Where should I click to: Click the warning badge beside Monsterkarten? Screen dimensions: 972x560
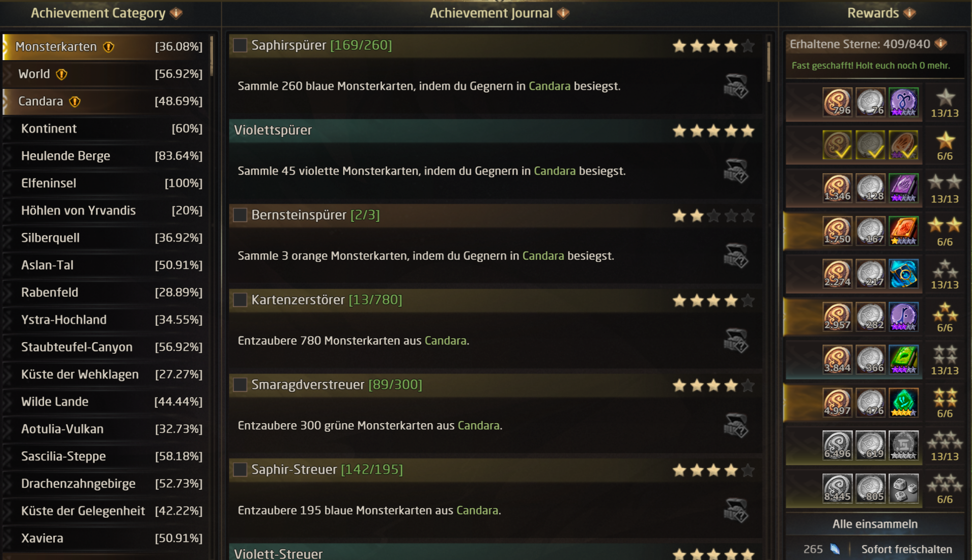109,47
